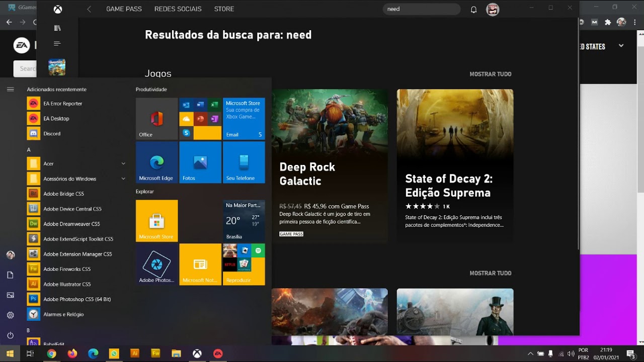The width and height of the screenshot is (644, 362).
Task: Open the Power options button
Action: [x=11, y=335]
